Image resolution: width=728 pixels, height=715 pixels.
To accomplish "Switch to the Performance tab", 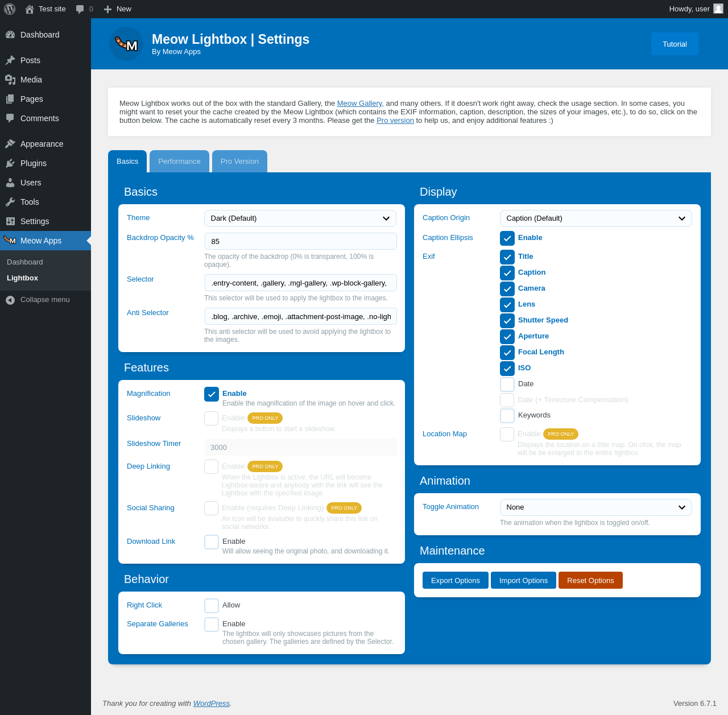I will tap(179, 162).
